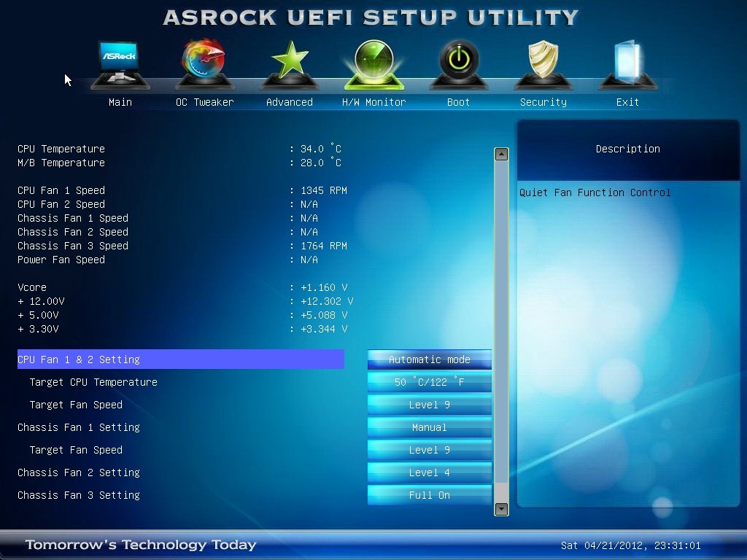Click the vertical scrollbar track
Viewport: 747px width, 560px height.
point(501,332)
